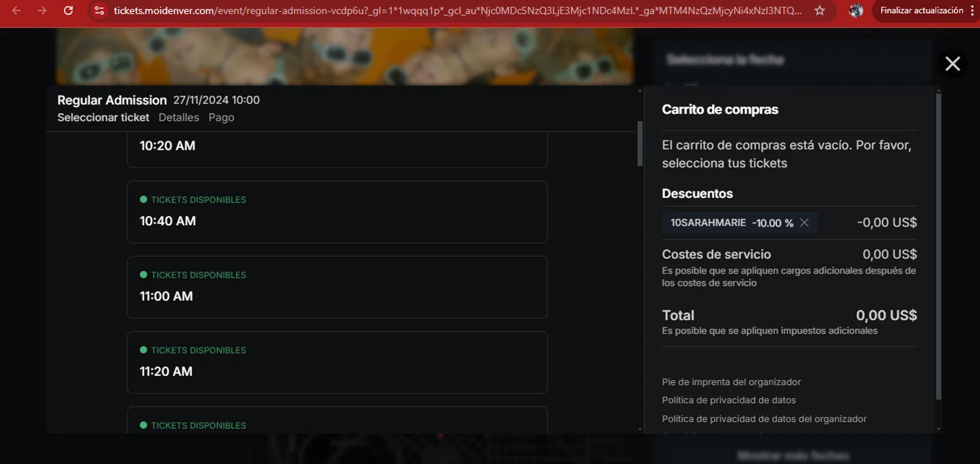
Task: Open the browser profile avatar
Action: 856,10
